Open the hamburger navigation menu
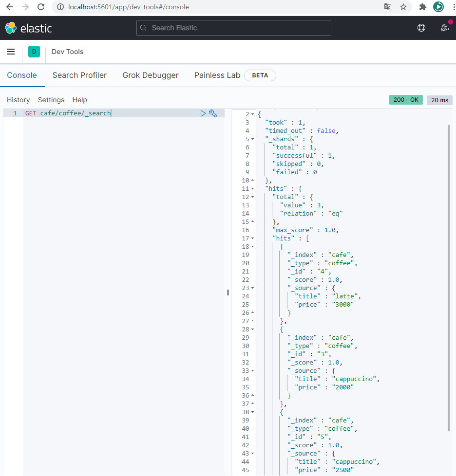The width and height of the screenshot is (456, 476). pos(11,52)
